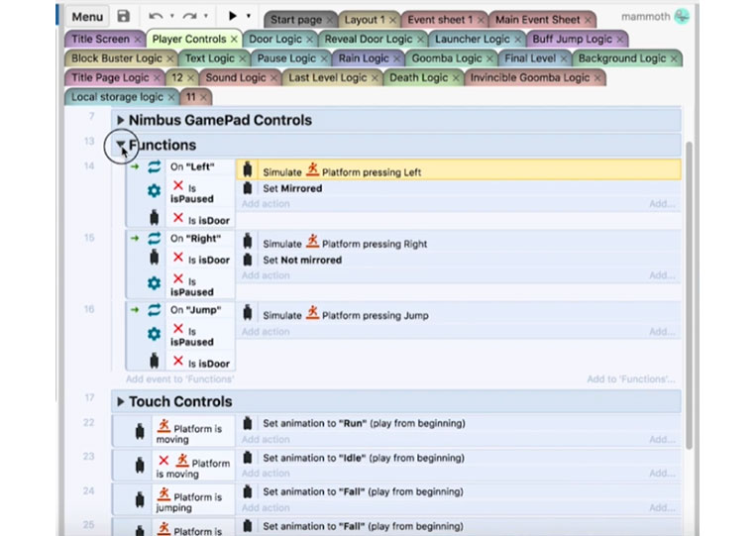Click the system gear icon in event 14

(154, 191)
